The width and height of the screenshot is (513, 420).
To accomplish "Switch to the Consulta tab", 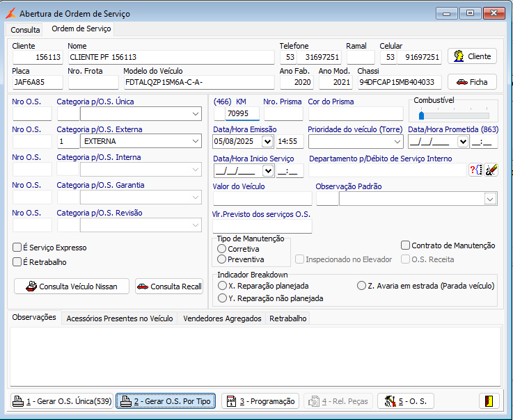I will (x=25, y=30).
